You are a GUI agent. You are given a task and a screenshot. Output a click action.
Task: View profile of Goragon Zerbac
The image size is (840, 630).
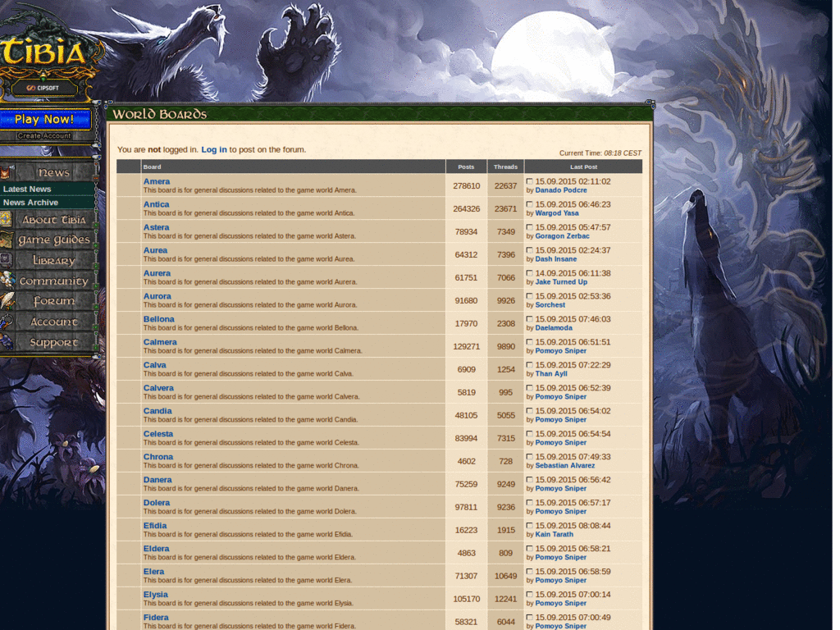click(x=562, y=236)
